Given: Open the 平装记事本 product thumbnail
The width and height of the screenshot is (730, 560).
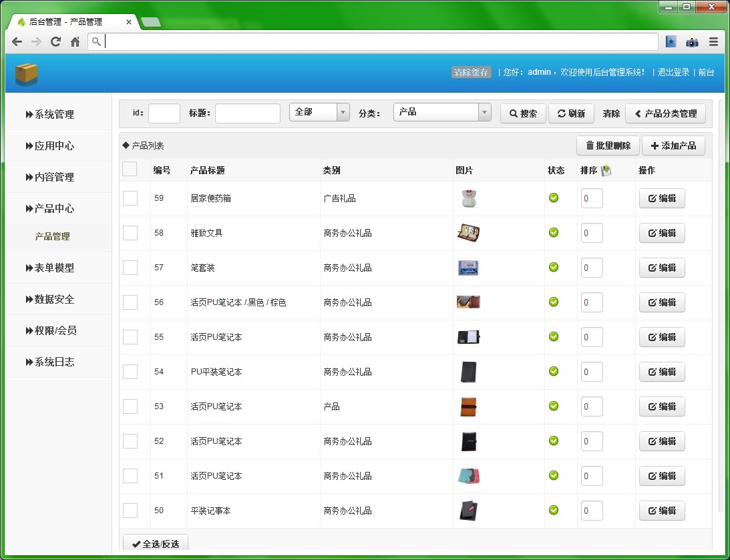Looking at the screenshot, I should pos(468,511).
